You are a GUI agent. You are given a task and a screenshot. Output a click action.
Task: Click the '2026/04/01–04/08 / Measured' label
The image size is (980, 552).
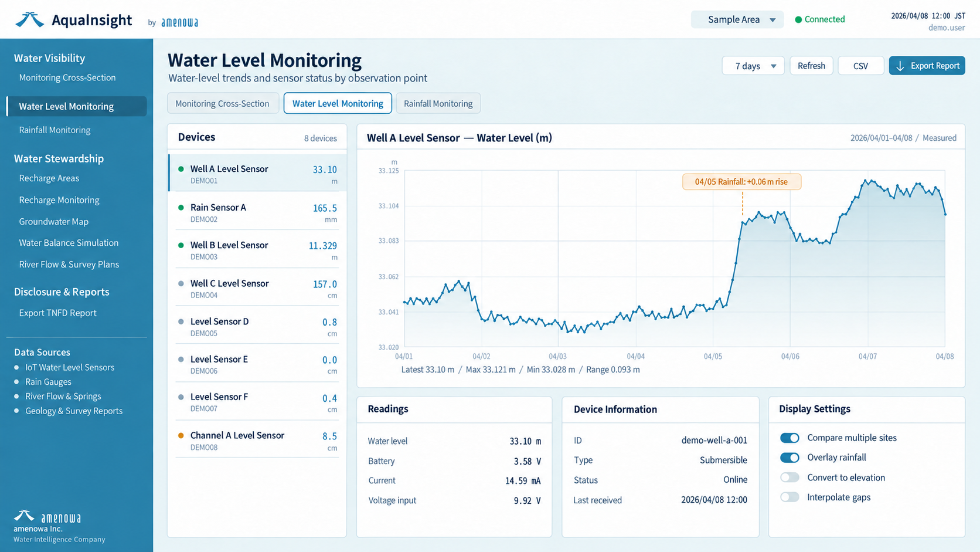coord(903,138)
